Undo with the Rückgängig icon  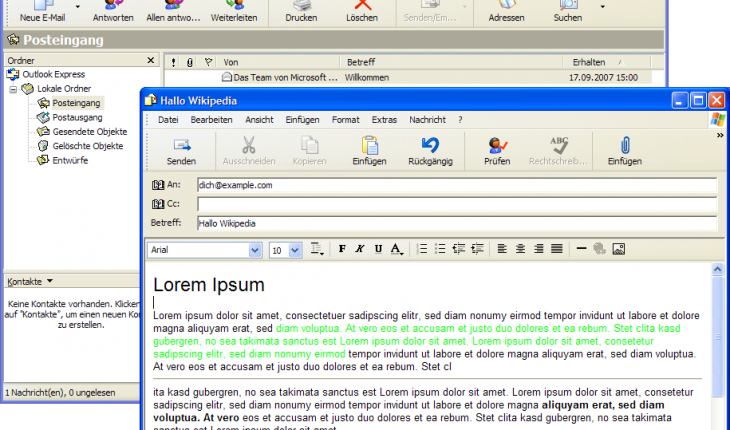coord(430,145)
